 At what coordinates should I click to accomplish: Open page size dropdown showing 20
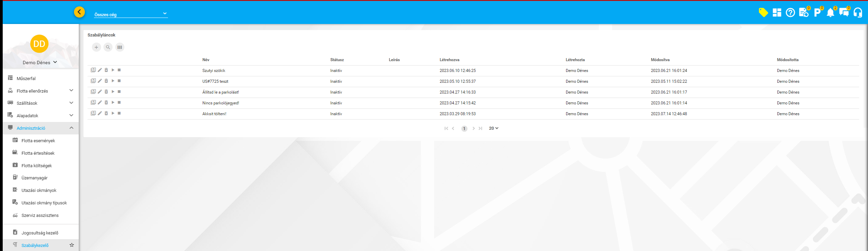[x=493, y=128]
